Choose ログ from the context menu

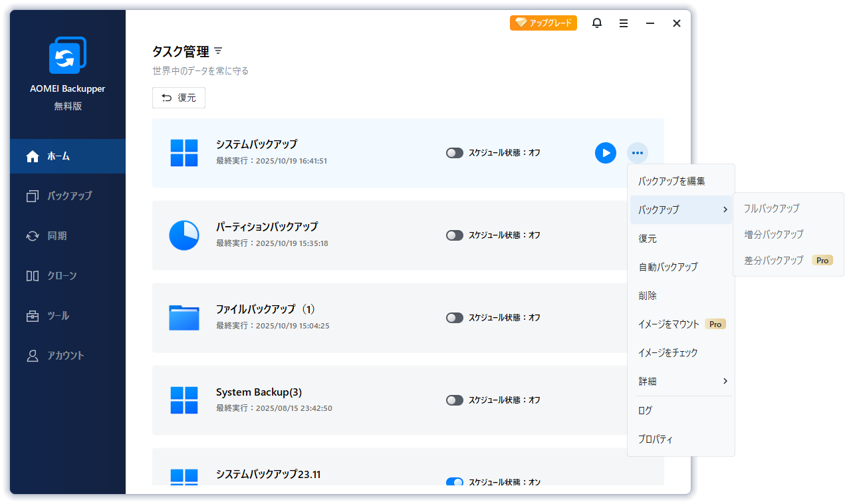point(681,410)
